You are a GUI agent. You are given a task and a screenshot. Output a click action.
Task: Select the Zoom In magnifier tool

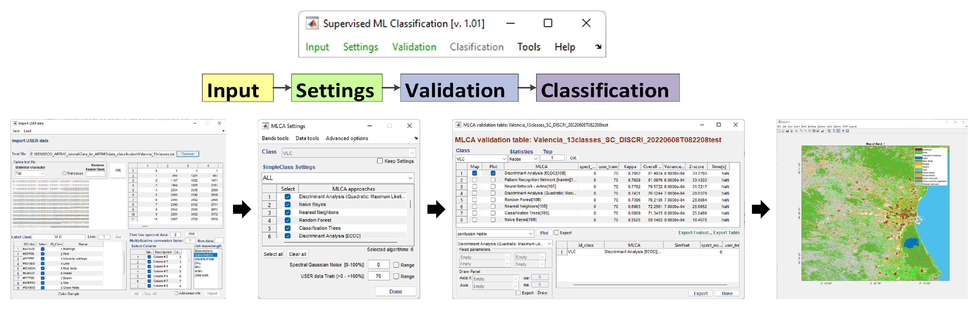click(801, 131)
